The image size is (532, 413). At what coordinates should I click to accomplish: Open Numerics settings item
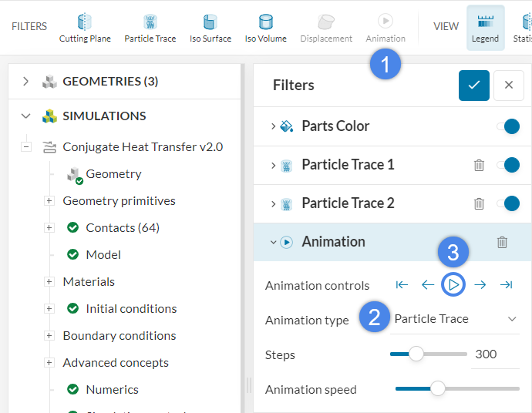click(x=113, y=390)
